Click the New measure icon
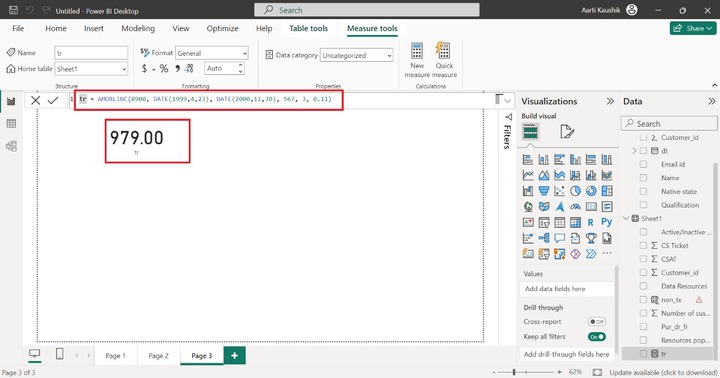Image resolution: width=720 pixels, height=378 pixels. tap(417, 51)
